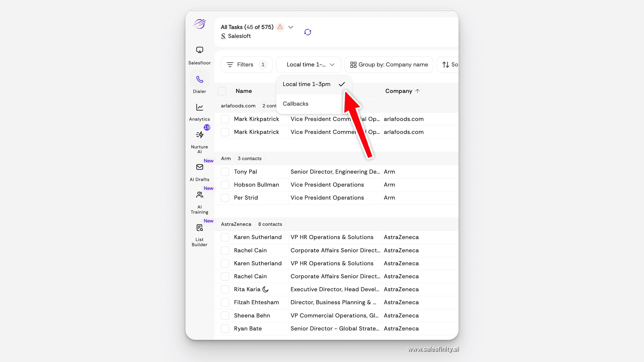Expand the All Tasks chevron dropdown
This screenshot has height=362, width=644.
(x=291, y=27)
